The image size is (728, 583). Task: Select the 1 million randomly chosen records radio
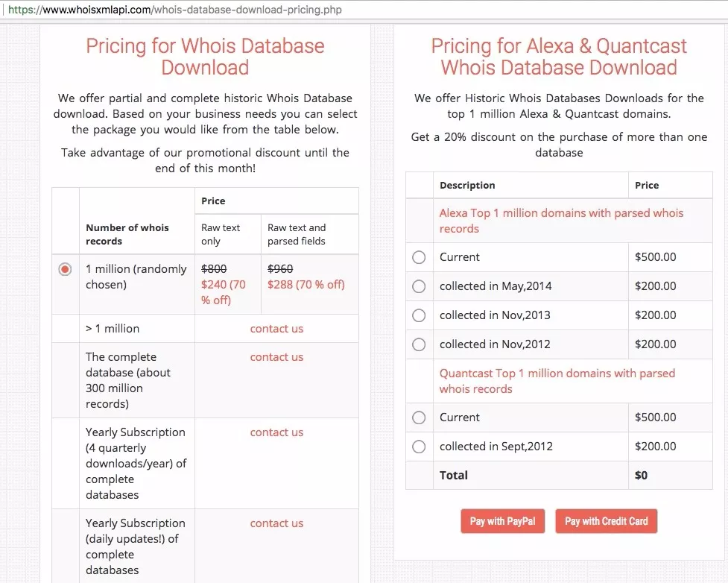click(66, 269)
